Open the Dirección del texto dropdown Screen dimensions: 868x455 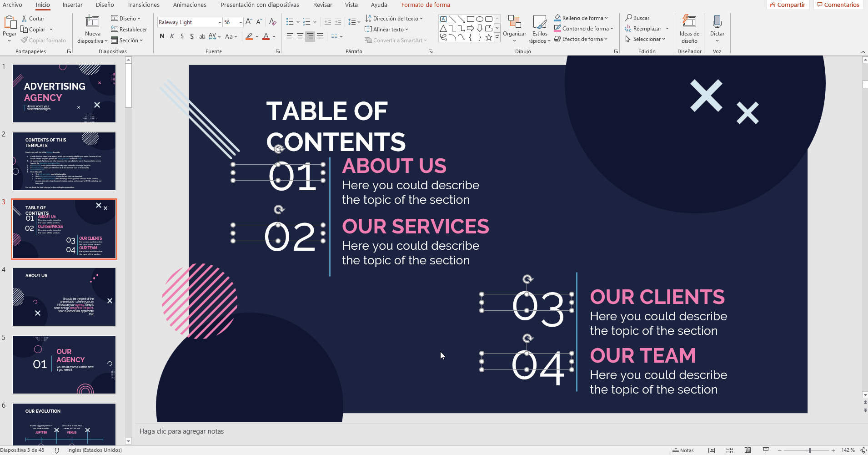[x=394, y=19]
